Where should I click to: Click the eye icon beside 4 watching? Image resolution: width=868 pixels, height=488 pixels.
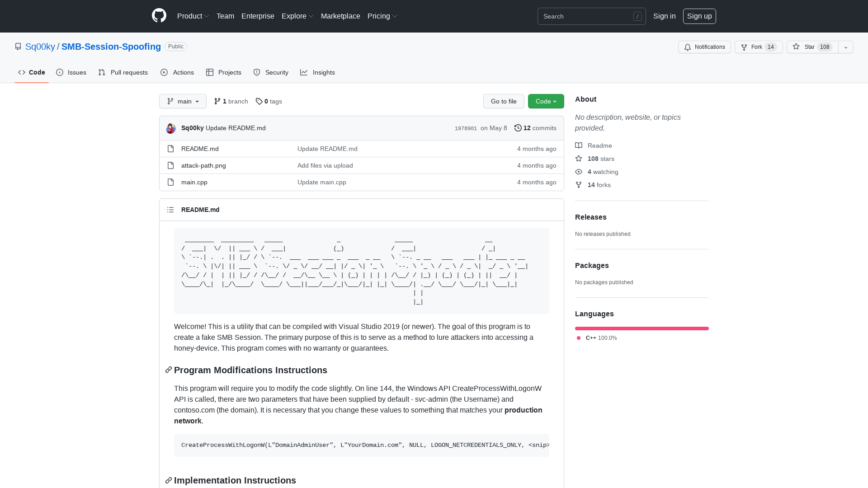tap(579, 172)
